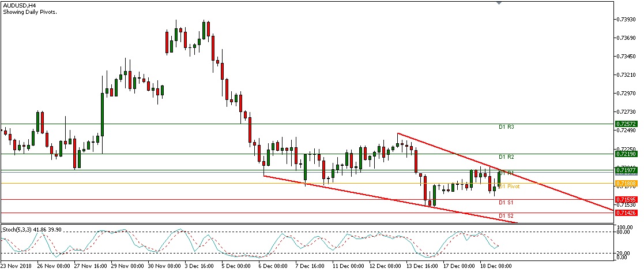Screen dimensions: 644x272
Task: Click the 0.71808 yellow pivot price tag
Action: pyautogui.click(x=626, y=184)
